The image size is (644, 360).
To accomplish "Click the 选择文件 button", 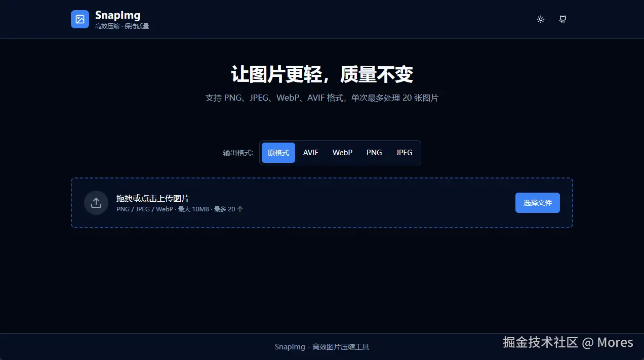I will click(x=538, y=203).
